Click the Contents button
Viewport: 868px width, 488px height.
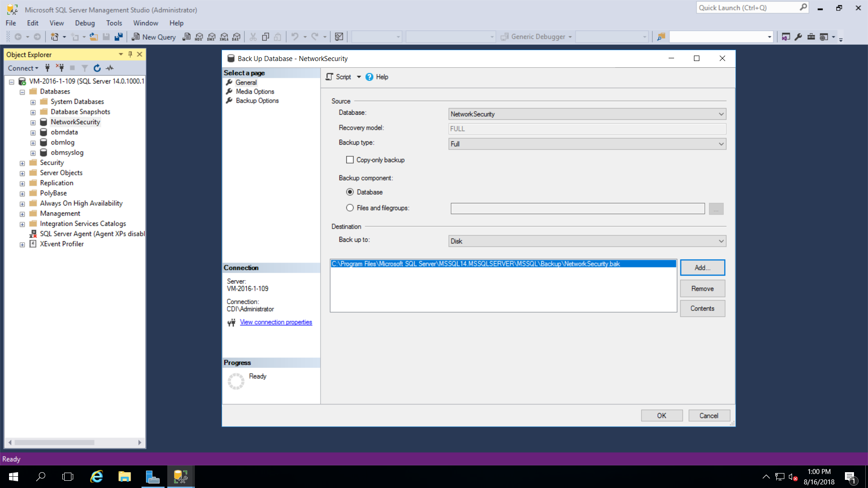(703, 309)
